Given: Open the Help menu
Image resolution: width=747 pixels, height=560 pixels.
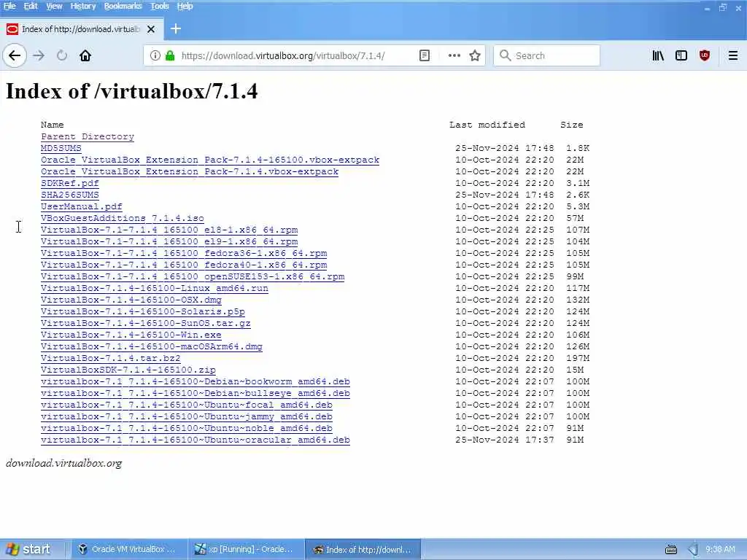Looking at the screenshot, I should pos(185,6).
